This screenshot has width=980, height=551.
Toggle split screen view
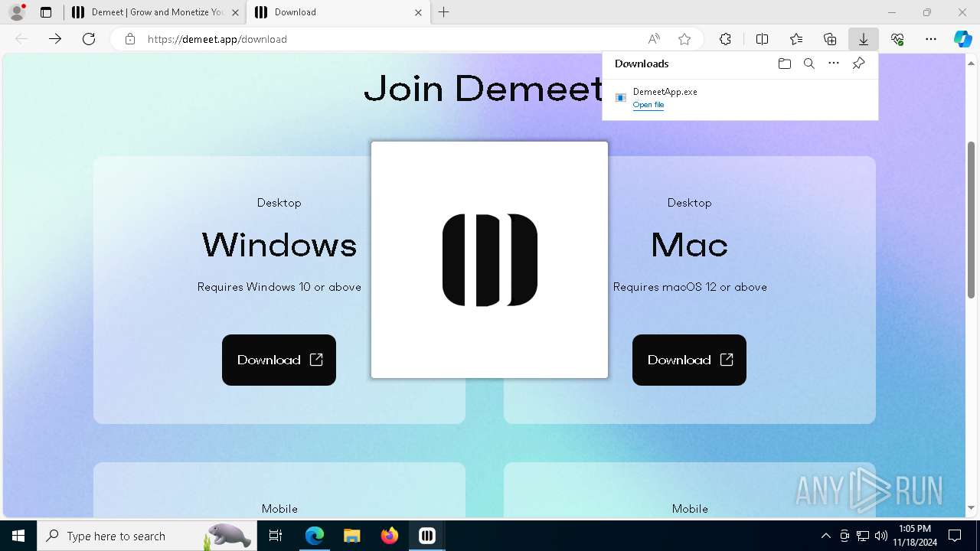point(763,39)
